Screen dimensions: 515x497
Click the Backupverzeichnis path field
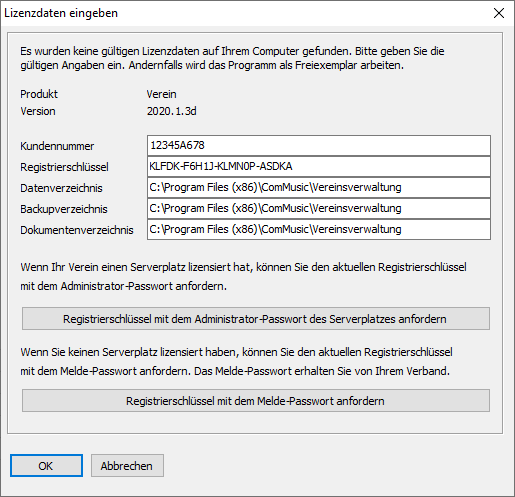[319, 208]
